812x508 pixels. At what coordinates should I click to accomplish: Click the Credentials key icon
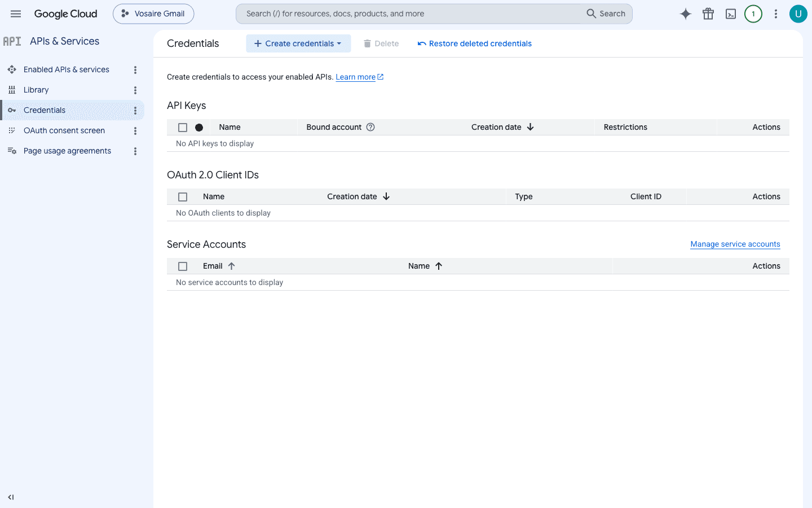point(12,110)
